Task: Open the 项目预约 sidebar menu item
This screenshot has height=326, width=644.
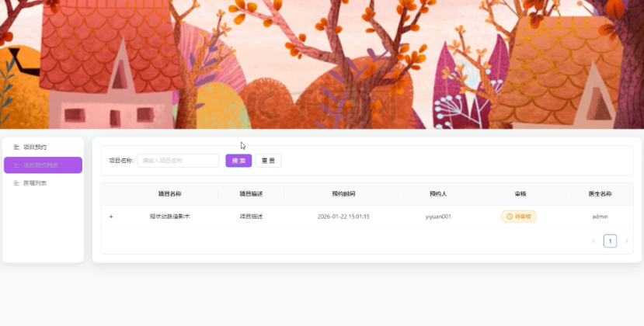Action: (x=43, y=147)
